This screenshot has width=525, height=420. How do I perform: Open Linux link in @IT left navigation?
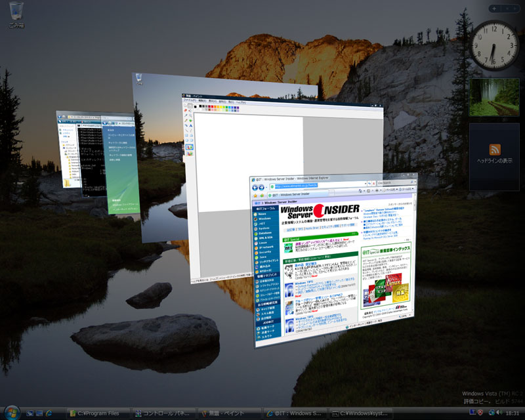coord(263,243)
